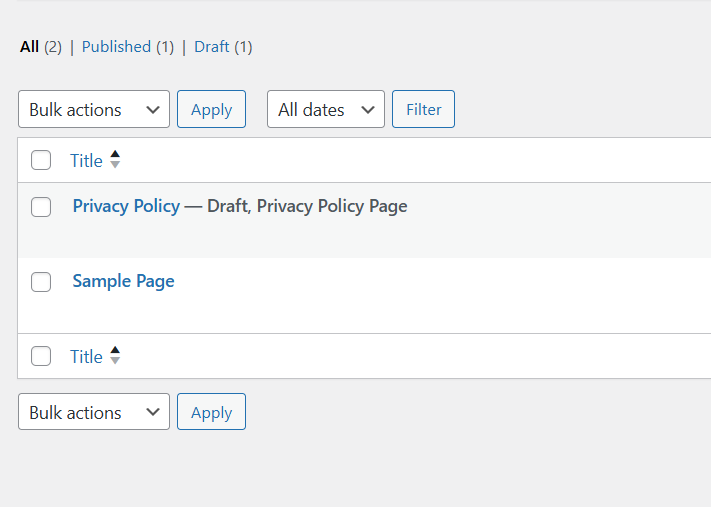This screenshot has height=507, width=711.
Task: Click the top Apply button
Action: pos(211,109)
